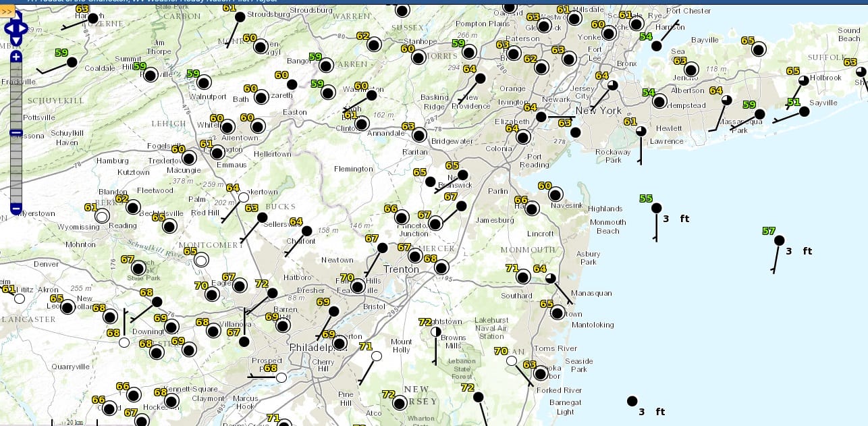Open station marker reading 59 near Coaldale
868x426 pixels.
pos(72,62)
